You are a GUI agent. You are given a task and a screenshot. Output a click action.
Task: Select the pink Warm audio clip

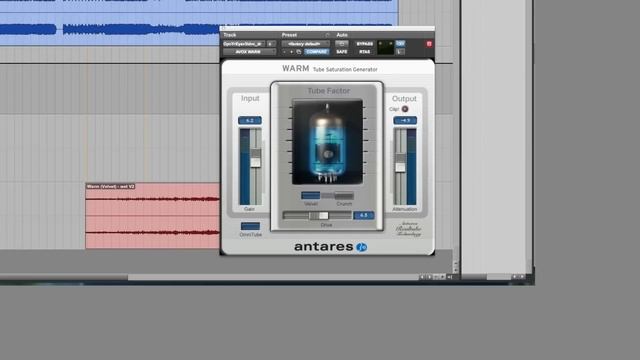tap(152, 216)
